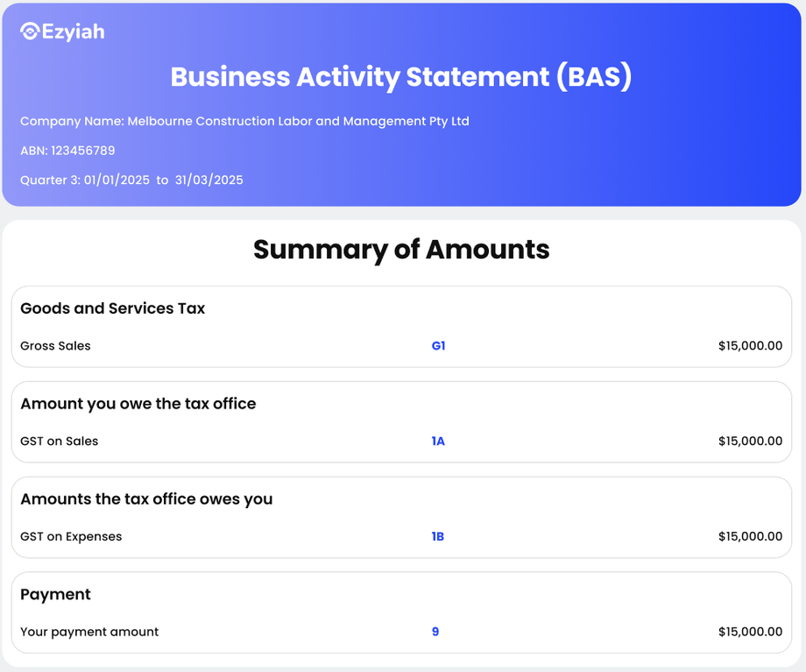
Task: Select the Company Name line
Action: point(244,121)
